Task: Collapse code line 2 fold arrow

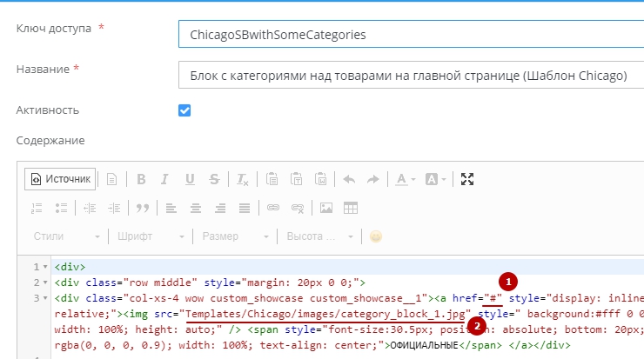Action: [44, 283]
